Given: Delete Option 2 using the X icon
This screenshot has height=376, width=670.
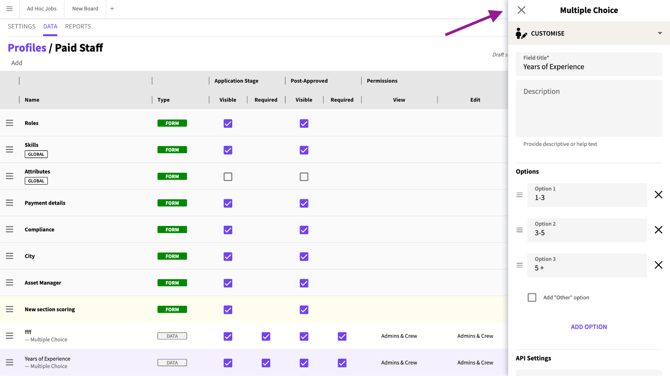Looking at the screenshot, I should coord(658,230).
